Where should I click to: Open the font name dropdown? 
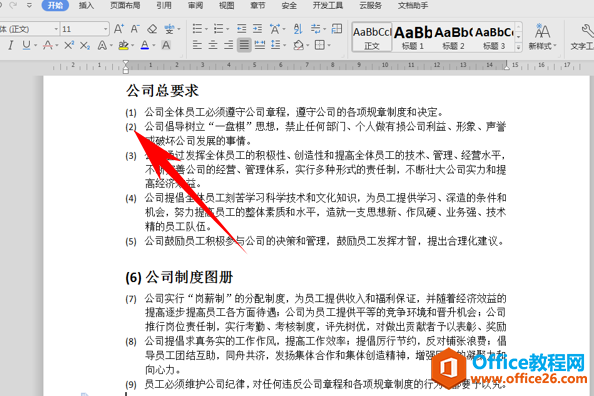(56, 29)
